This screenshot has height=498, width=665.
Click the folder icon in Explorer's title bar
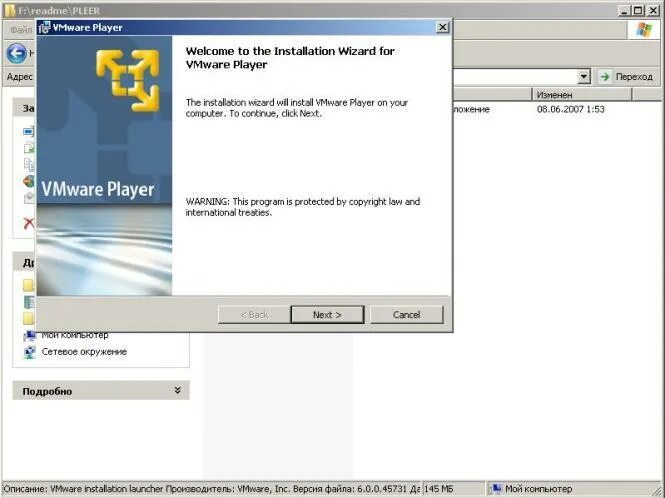tap(10, 10)
